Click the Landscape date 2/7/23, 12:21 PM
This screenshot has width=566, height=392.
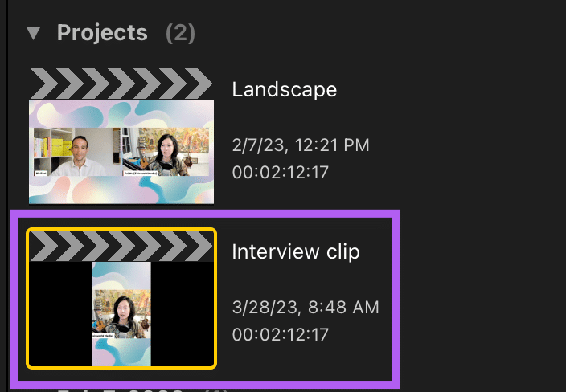(x=301, y=145)
